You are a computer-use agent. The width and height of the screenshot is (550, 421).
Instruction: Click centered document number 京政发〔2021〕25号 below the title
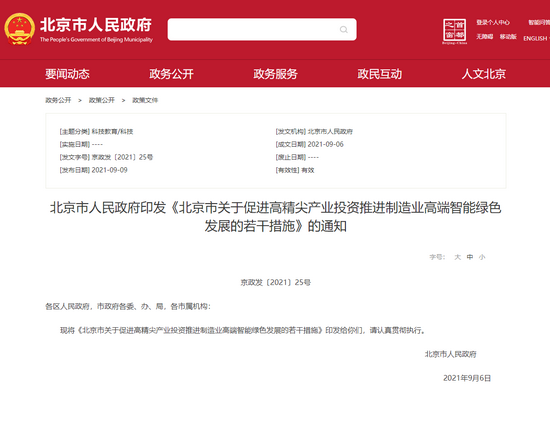(x=276, y=282)
